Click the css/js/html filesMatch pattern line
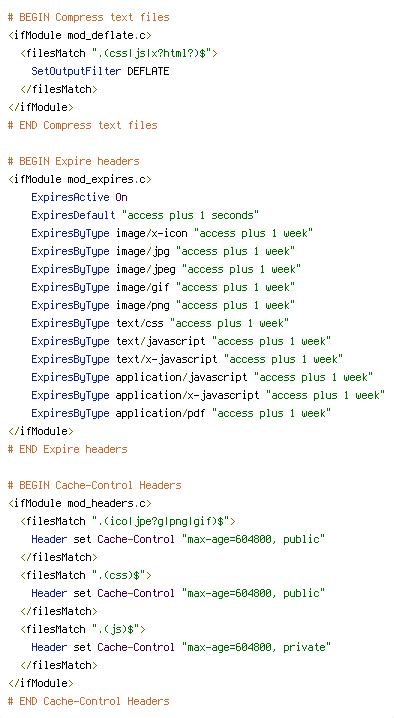Screen dimensions: 394x718 point(119,54)
